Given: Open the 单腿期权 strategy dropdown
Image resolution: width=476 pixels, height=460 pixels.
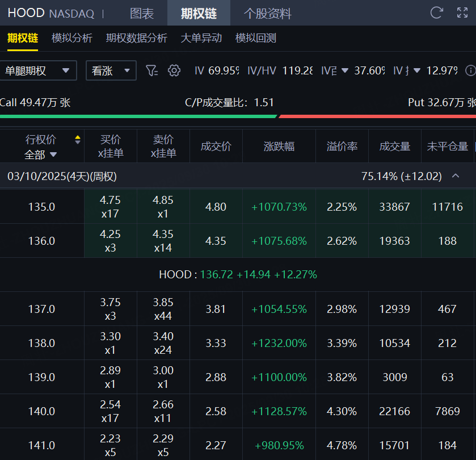Looking at the screenshot, I should click(x=38, y=70).
